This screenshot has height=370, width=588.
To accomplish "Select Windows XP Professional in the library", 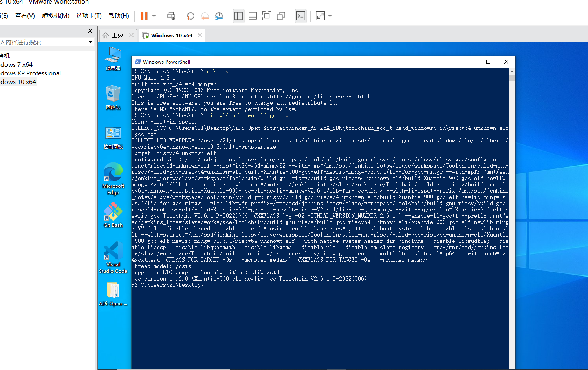I will [31, 73].
